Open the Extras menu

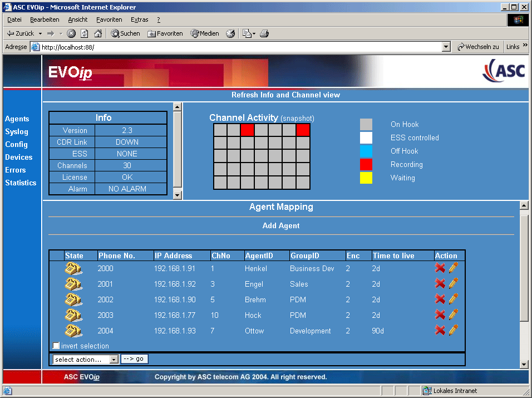(x=139, y=19)
